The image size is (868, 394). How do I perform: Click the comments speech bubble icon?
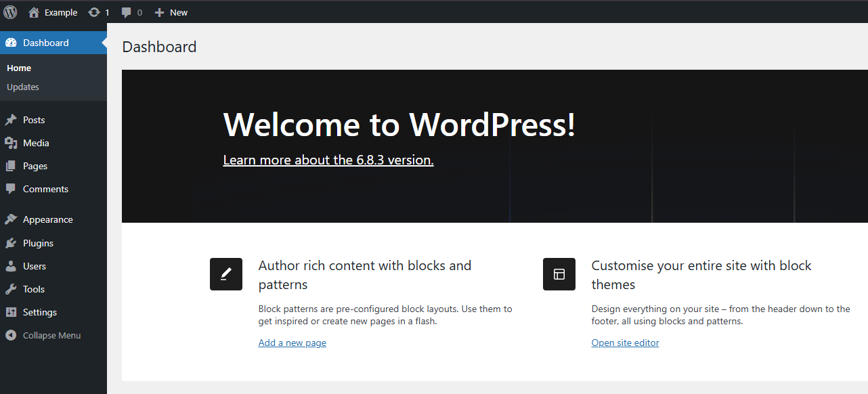coord(127,12)
